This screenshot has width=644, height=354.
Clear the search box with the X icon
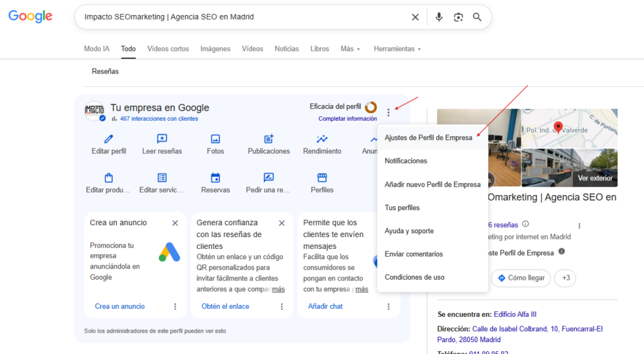[x=415, y=17]
